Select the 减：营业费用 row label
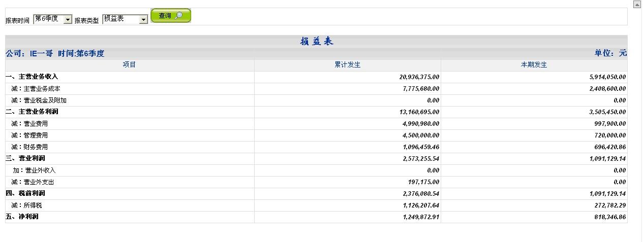The image size is (644, 242). [x=29, y=124]
